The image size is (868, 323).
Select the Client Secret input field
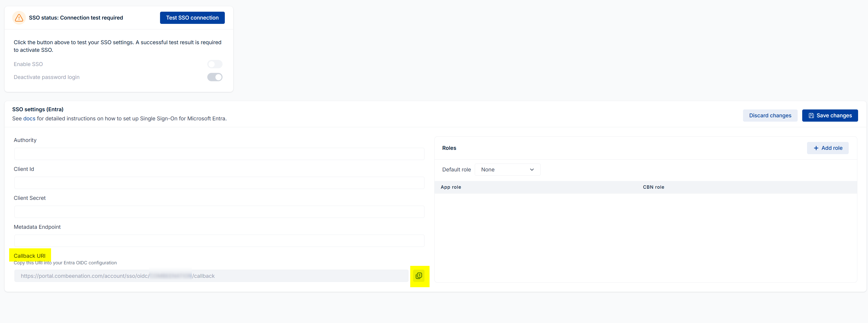click(219, 212)
